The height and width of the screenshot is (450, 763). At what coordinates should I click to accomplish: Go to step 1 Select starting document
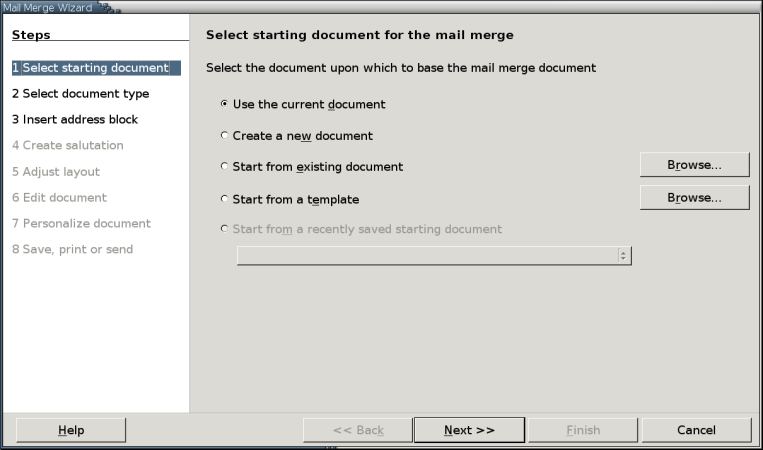click(91, 68)
